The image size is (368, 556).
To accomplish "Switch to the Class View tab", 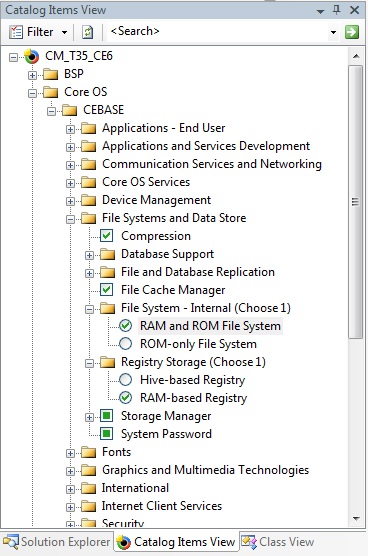I will (278, 542).
